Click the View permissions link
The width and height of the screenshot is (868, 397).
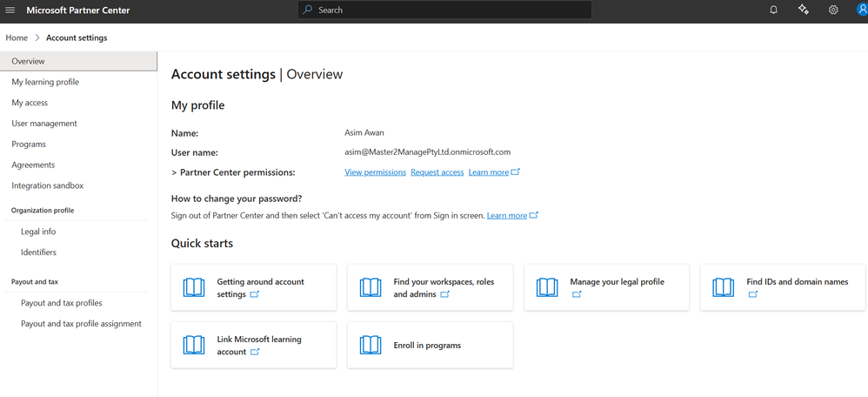(376, 172)
